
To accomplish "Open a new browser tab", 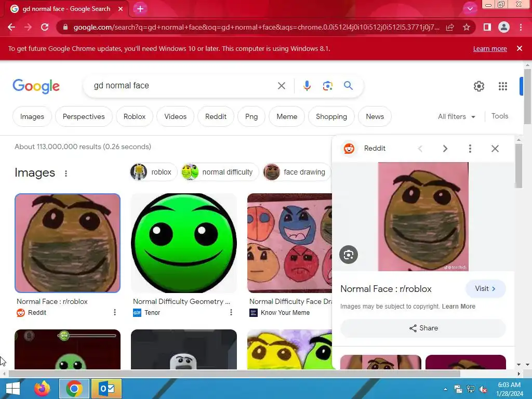I will tap(140, 9).
